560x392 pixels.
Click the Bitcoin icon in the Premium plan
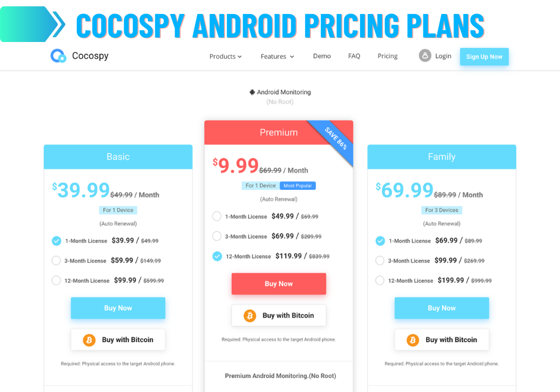click(250, 316)
